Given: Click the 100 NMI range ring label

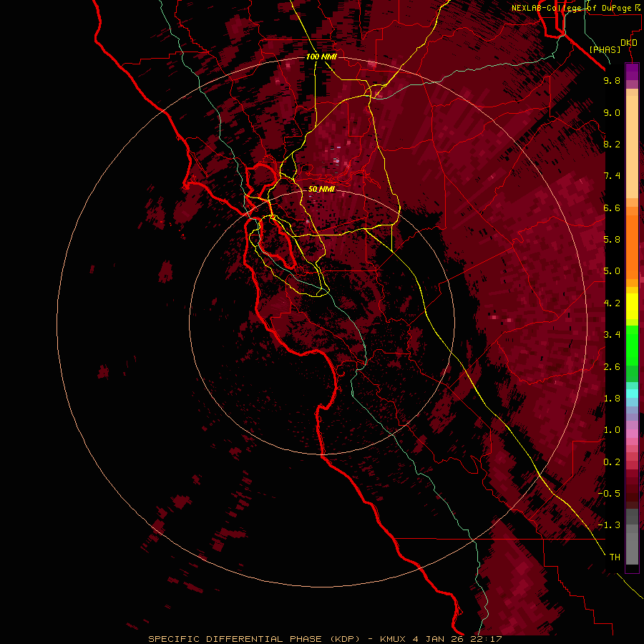Looking at the screenshot, I should pos(321,57).
